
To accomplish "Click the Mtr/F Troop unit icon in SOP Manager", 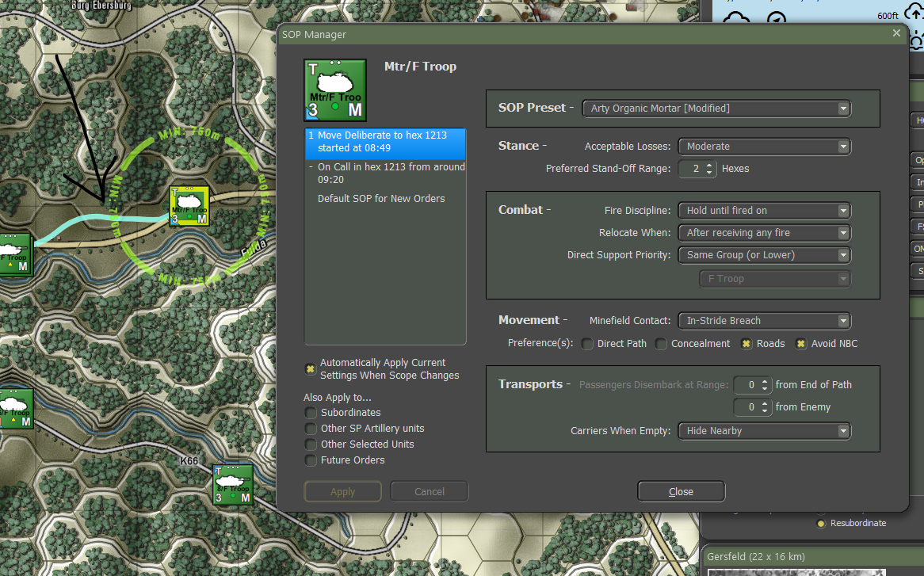I will (x=335, y=90).
